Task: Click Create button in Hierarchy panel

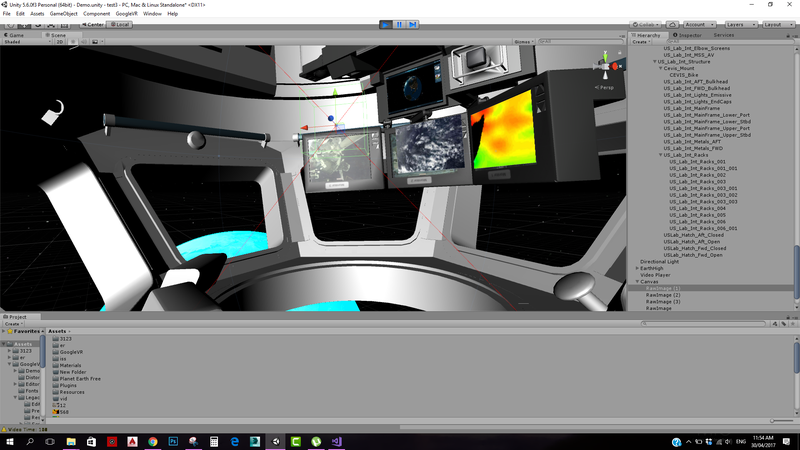Action: point(641,42)
